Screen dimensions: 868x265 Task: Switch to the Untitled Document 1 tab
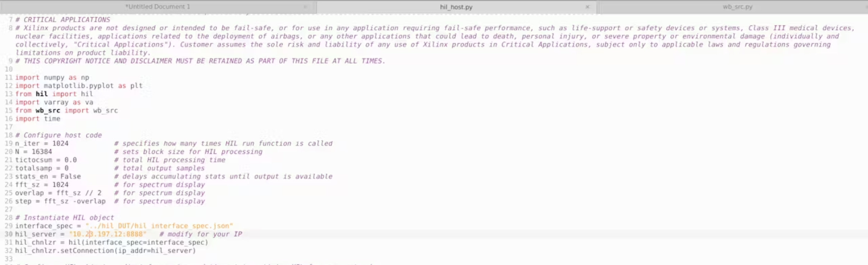[x=158, y=7]
